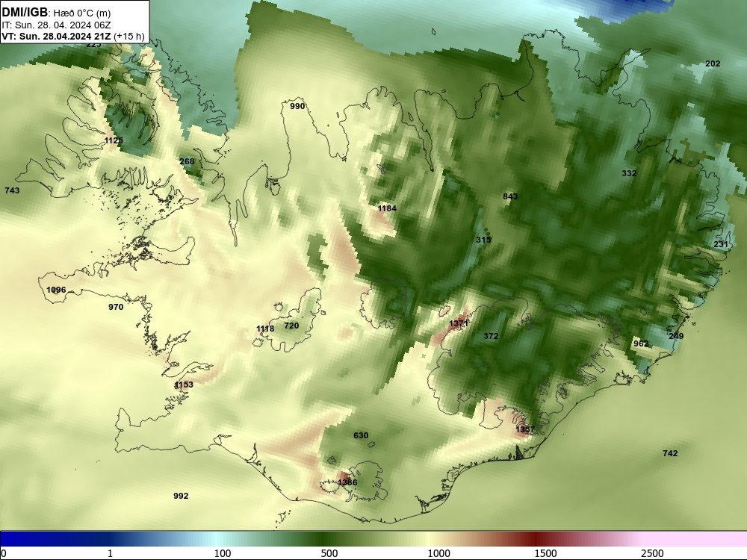Image resolution: width=747 pixels, height=560 pixels.
Task: Click the 843 value on the map
Action: coord(510,196)
